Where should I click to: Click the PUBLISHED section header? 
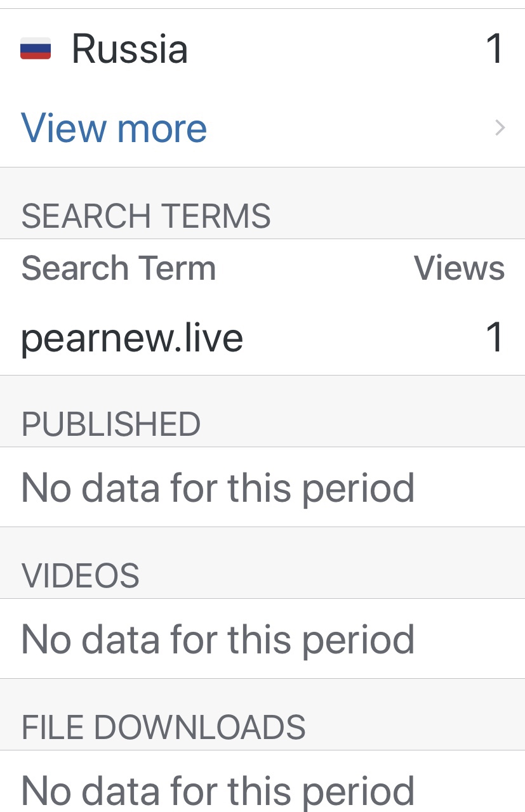[111, 424]
